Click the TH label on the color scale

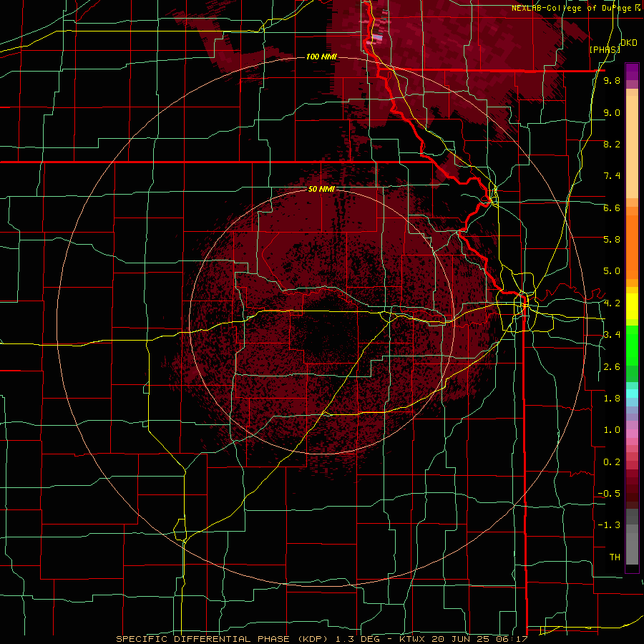(615, 557)
